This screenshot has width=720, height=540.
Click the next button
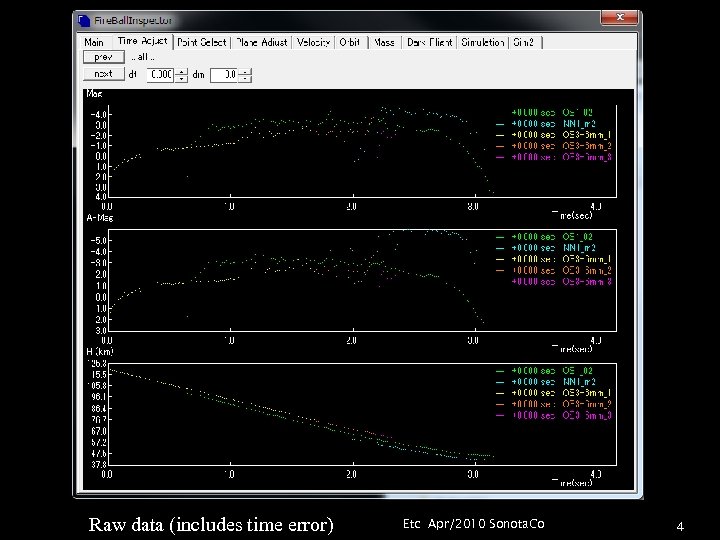(104, 73)
